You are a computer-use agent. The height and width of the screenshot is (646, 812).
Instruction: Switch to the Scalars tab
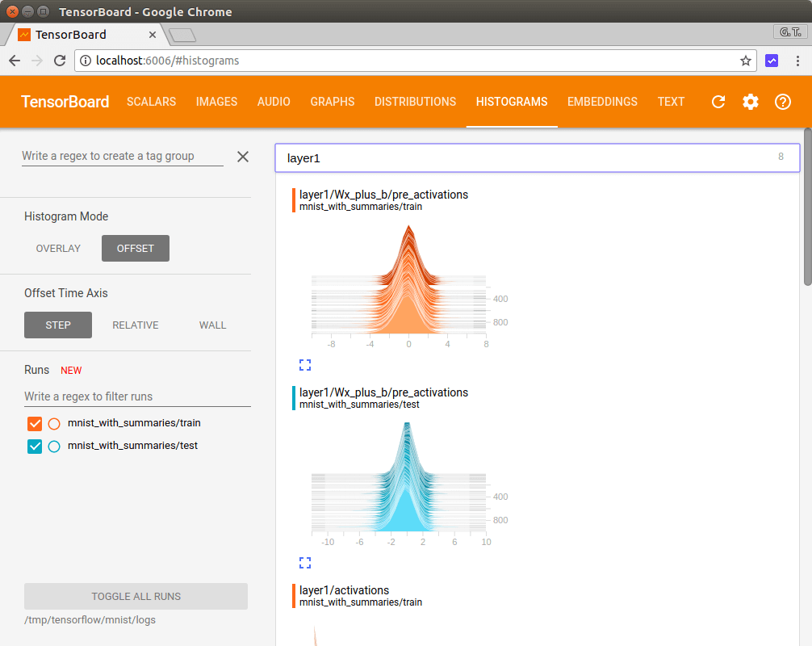[x=151, y=102]
